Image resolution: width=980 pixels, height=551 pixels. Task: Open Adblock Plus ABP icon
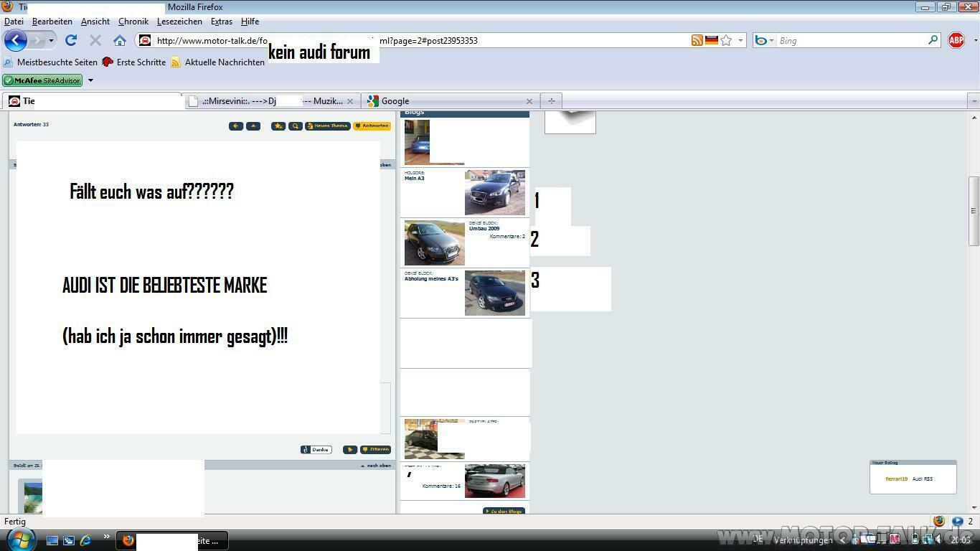click(956, 40)
